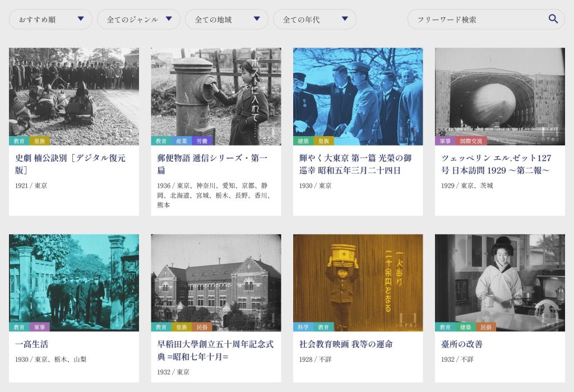
Task: Open the おすすめ順 sort dropdown
Action: [x=50, y=19]
